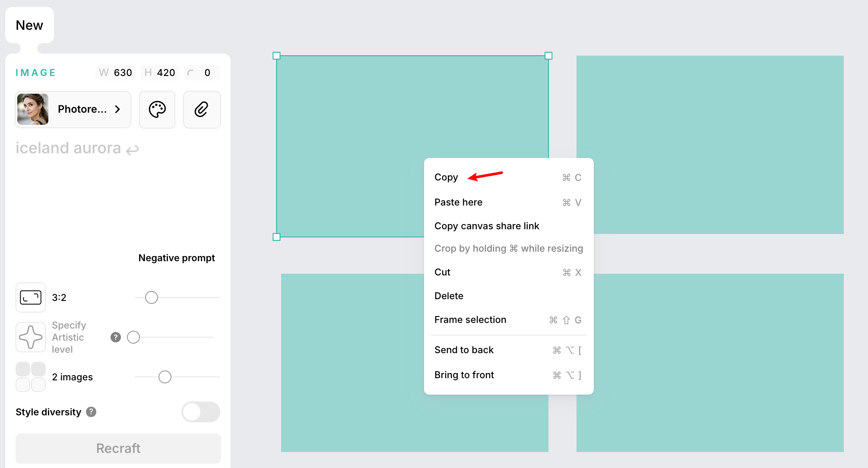This screenshot has width=868, height=468.
Task: Click the New tab button
Action: click(29, 25)
